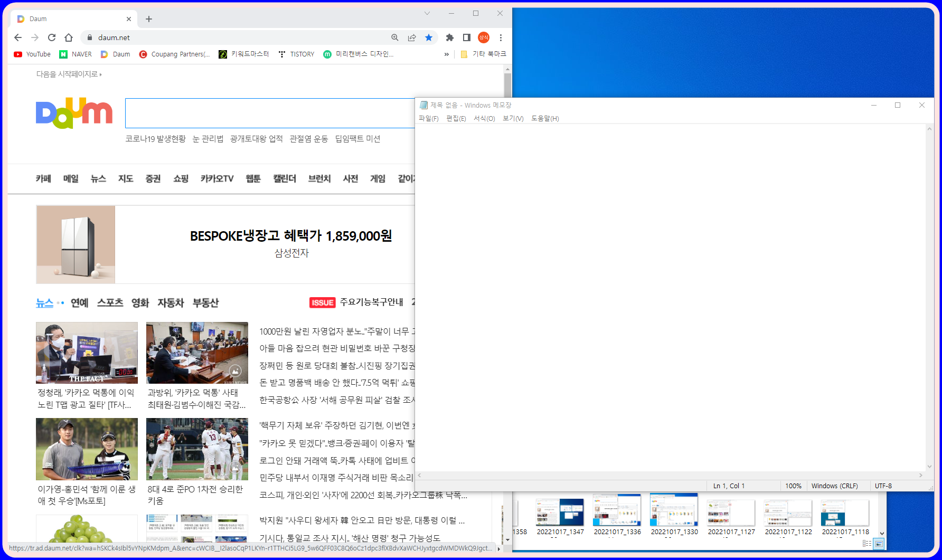Expand hidden bookmarks with double chevron
The width and height of the screenshot is (942, 560).
447,54
